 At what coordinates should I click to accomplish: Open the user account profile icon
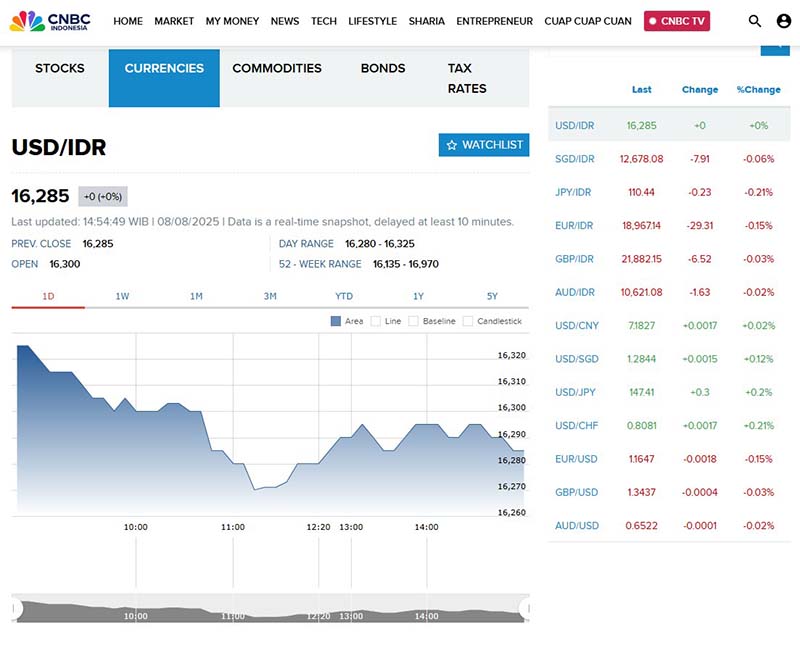[x=783, y=21]
